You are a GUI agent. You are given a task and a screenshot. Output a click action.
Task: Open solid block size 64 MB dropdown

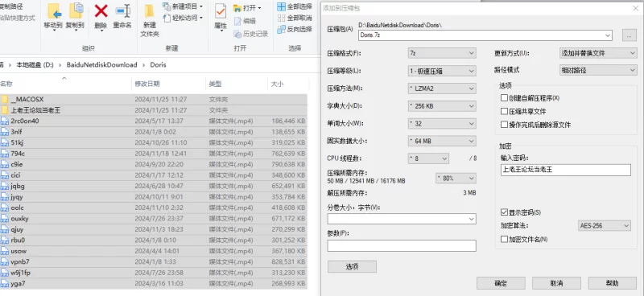[x=442, y=141]
